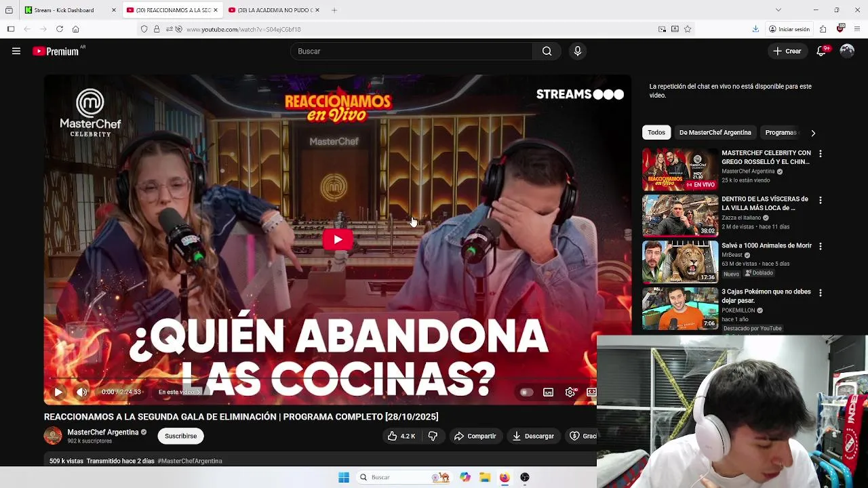Open the MasterChef Argentina channel avatar
Viewport: 868px width, 488px height.
pyautogui.click(x=53, y=436)
